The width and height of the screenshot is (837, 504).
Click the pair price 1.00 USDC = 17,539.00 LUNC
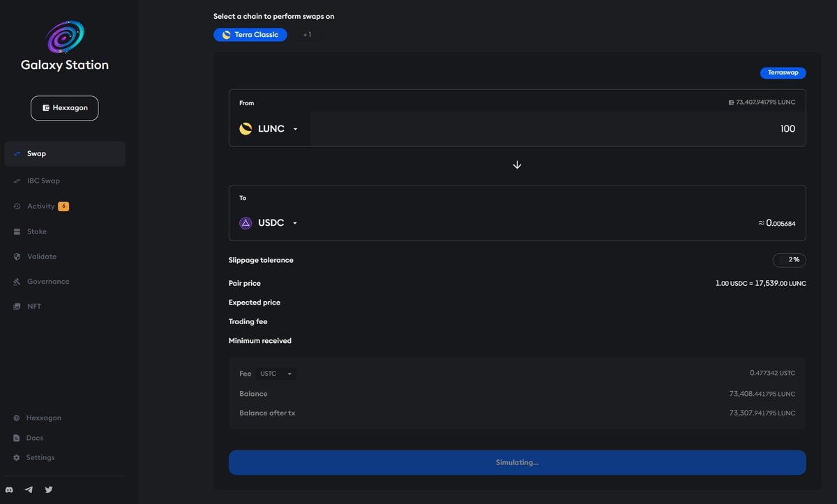[x=761, y=284]
